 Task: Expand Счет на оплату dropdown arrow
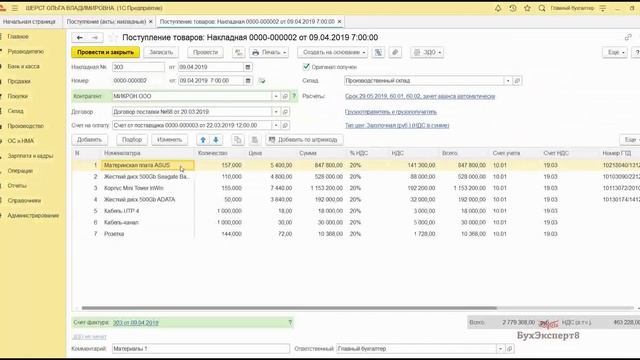click(276, 125)
